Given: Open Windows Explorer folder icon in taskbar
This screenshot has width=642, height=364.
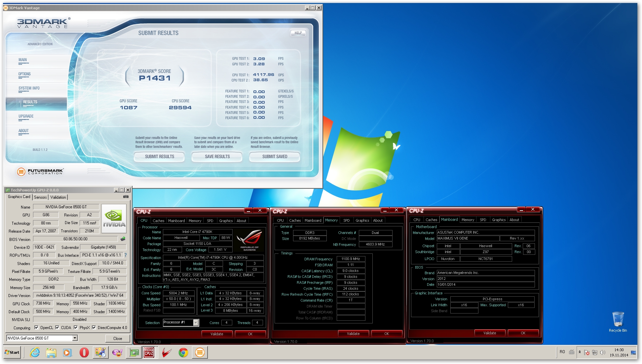Looking at the screenshot, I should (51, 352).
